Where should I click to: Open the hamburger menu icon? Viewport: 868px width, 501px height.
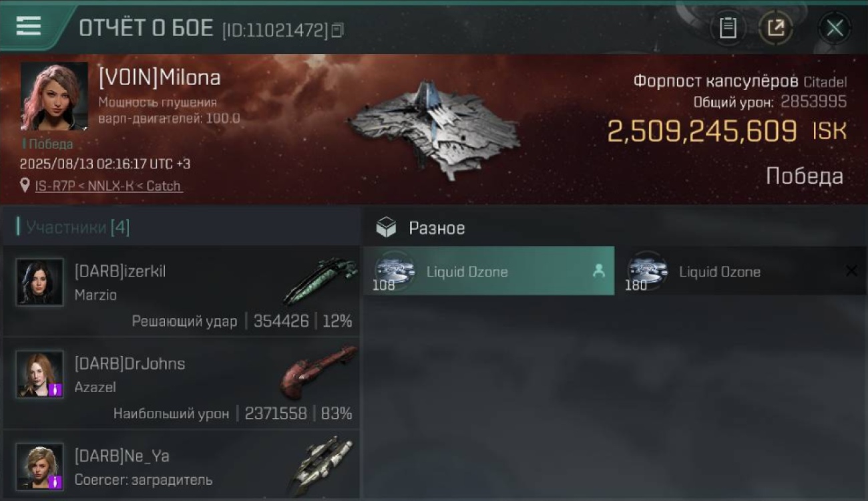(x=29, y=26)
